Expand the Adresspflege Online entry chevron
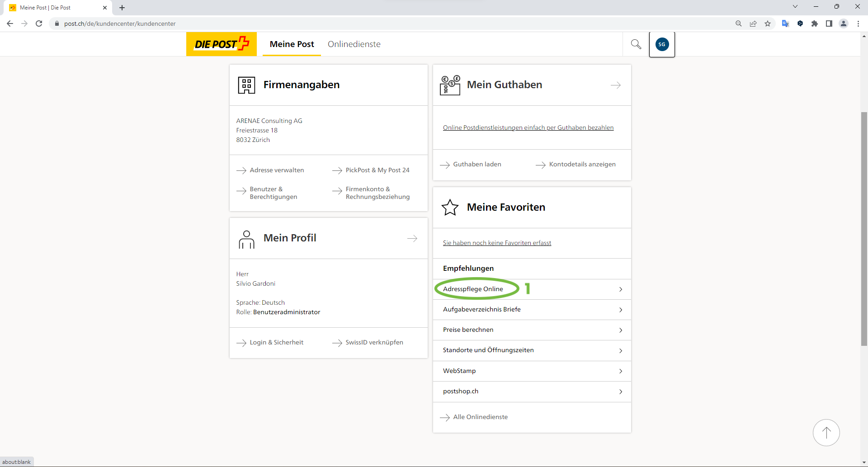The height and width of the screenshot is (467, 868). pyautogui.click(x=620, y=289)
